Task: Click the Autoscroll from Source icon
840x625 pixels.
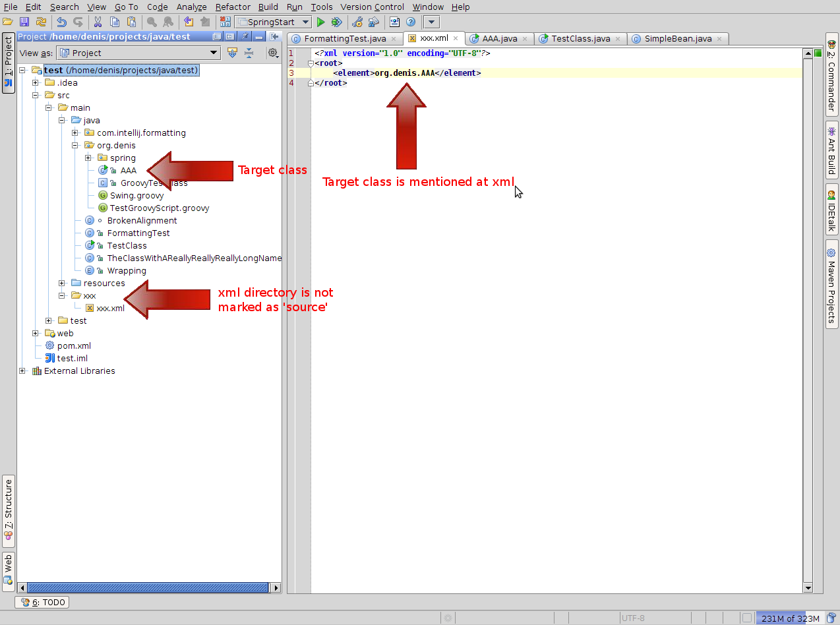Action: 232,53
